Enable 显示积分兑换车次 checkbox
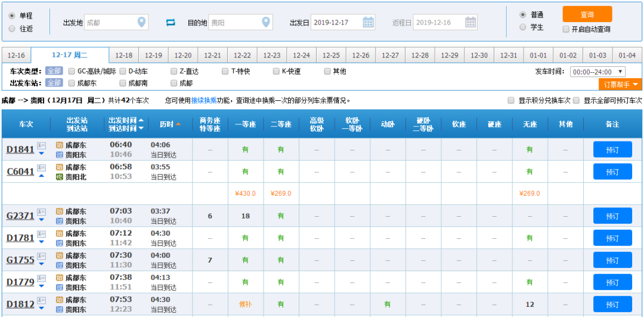Viewport: 644px width, 317px height. coord(511,100)
